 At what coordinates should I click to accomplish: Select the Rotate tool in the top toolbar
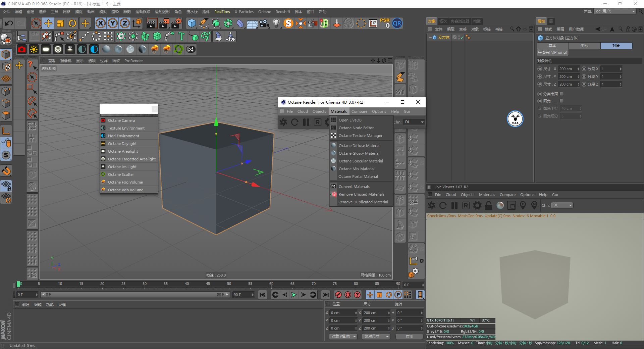pyautogui.click(x=72, y=23)
